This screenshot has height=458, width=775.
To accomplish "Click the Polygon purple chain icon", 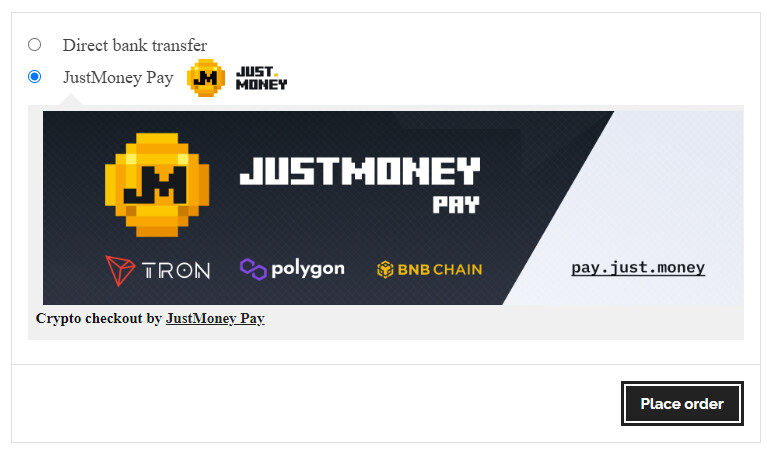I will (253, 269).
